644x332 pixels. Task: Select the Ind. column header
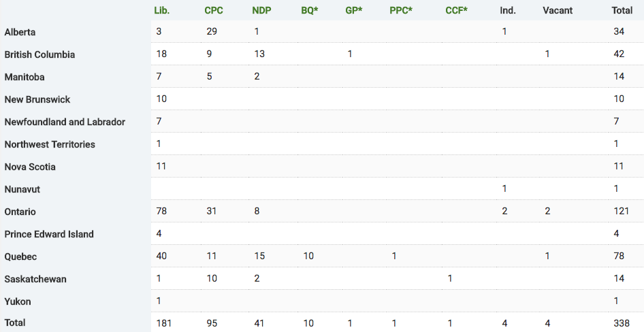(x=508, y=11)
